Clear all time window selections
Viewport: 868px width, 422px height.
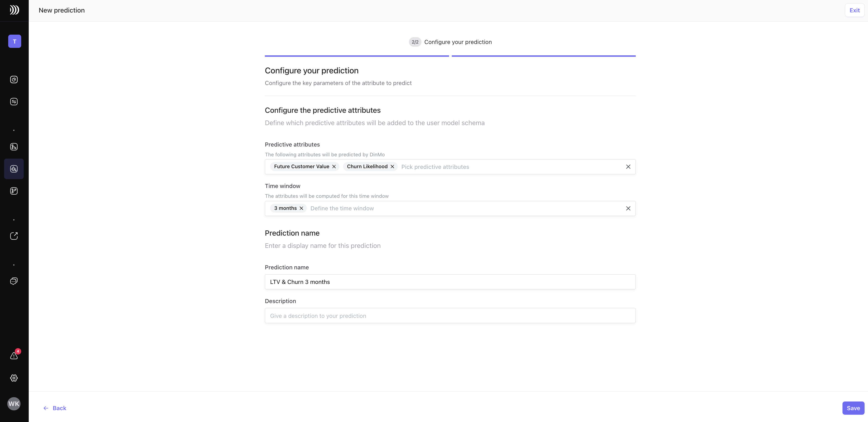click(x=628, y=208)
